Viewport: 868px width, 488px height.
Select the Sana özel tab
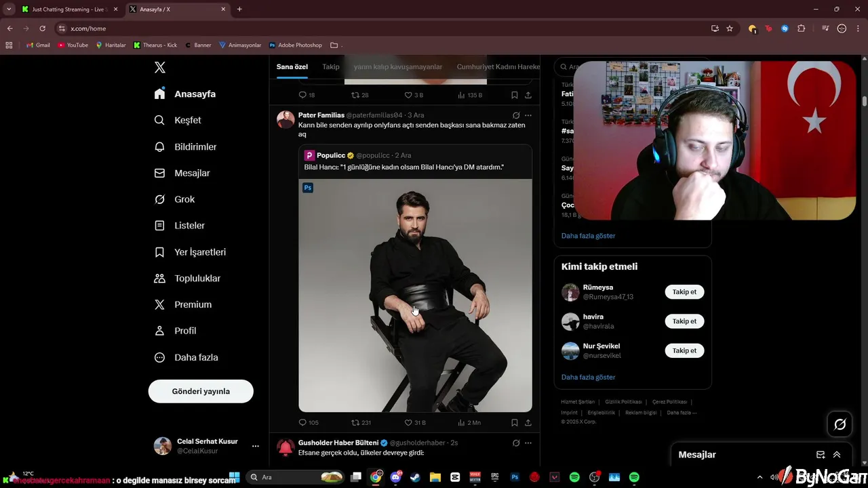(292, 66)
